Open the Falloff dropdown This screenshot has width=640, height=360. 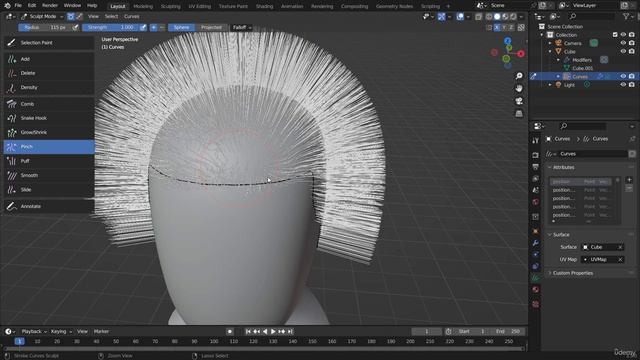pyautogui.click(x=241, y=27)
